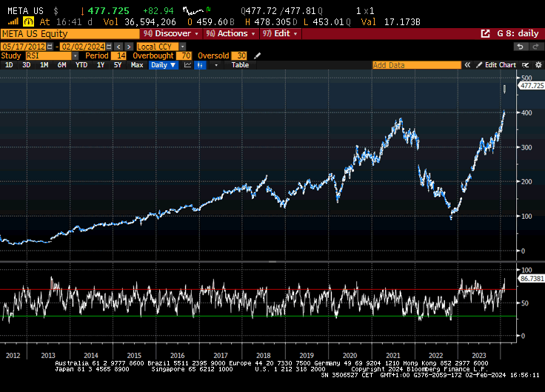The image size is (545, 392).
Task: Switch to line chart icon
Action: [x=187, y=65]
